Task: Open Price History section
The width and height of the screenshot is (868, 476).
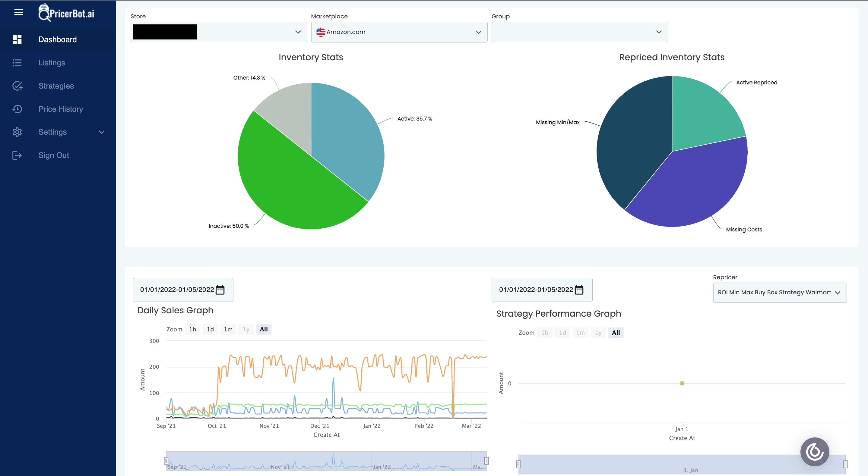Action: [60, 109]
